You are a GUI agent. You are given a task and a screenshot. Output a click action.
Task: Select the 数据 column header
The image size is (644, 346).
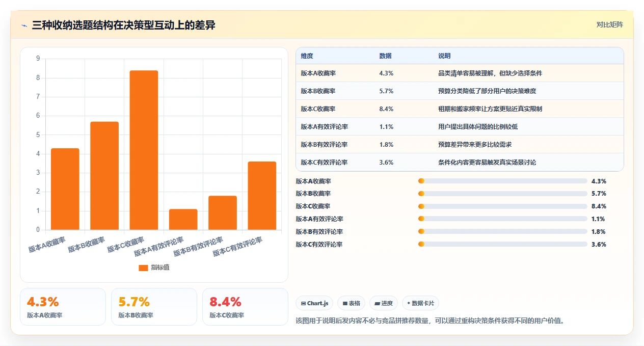pos(386,56)
